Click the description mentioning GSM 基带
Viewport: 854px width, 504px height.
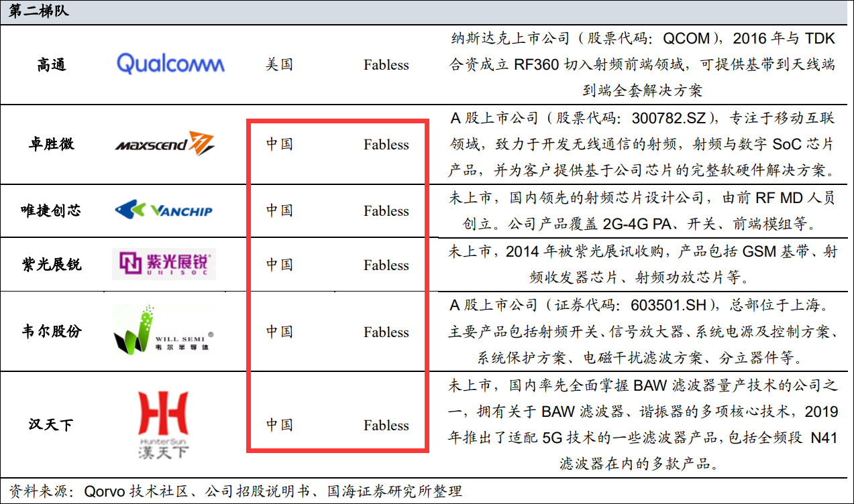pos(642,264)
